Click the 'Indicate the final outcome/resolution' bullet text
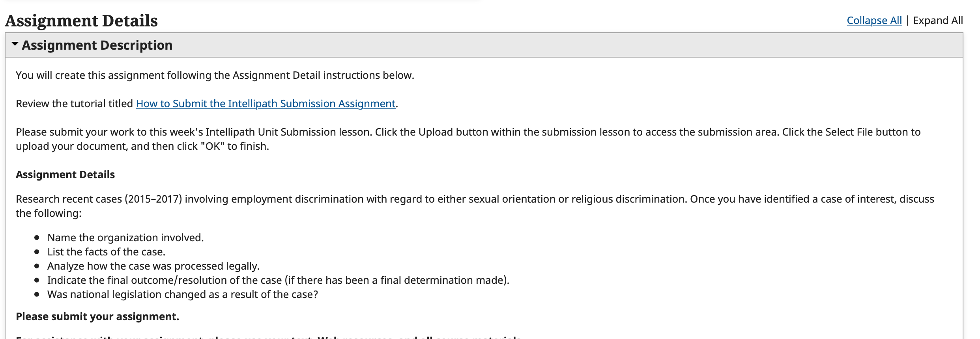 click(278, 280)
